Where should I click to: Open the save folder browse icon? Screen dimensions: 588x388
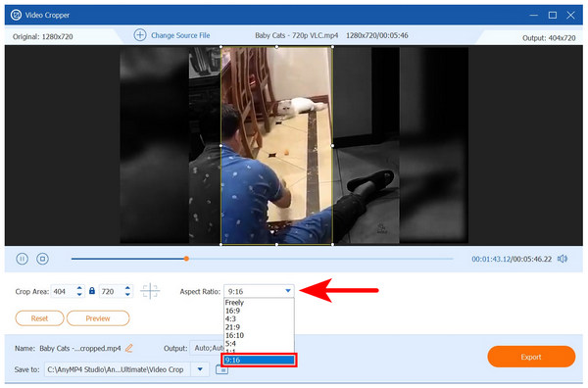(x=221, y=369)
